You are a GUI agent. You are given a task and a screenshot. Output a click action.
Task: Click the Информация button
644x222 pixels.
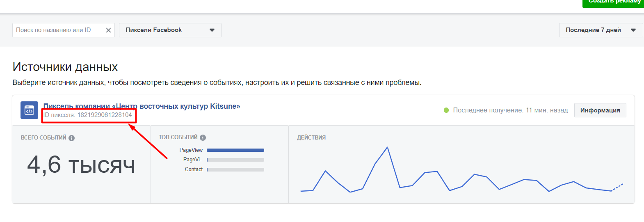click(x=600, y=110)
